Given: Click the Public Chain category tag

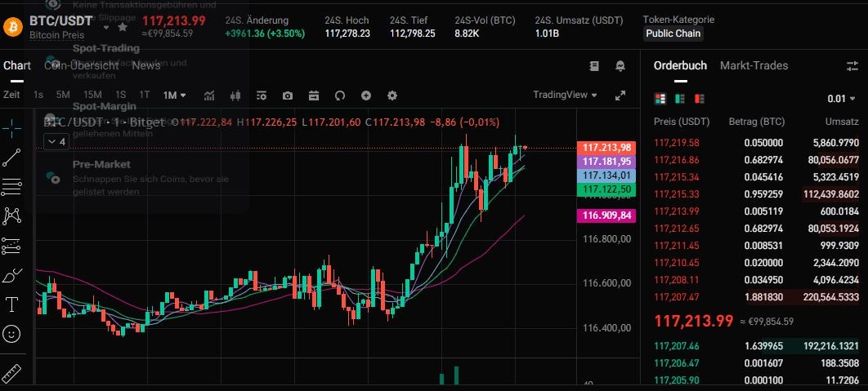Looking at the screenshot, I should coord(673,33).
